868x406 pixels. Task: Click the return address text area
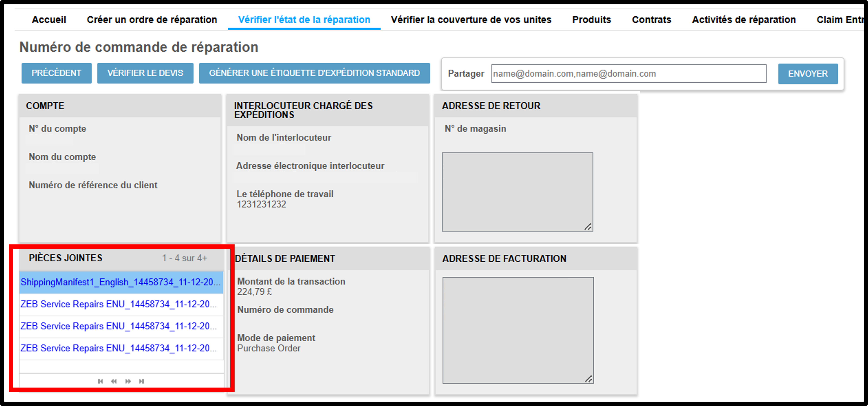click(x=517, y=192)
